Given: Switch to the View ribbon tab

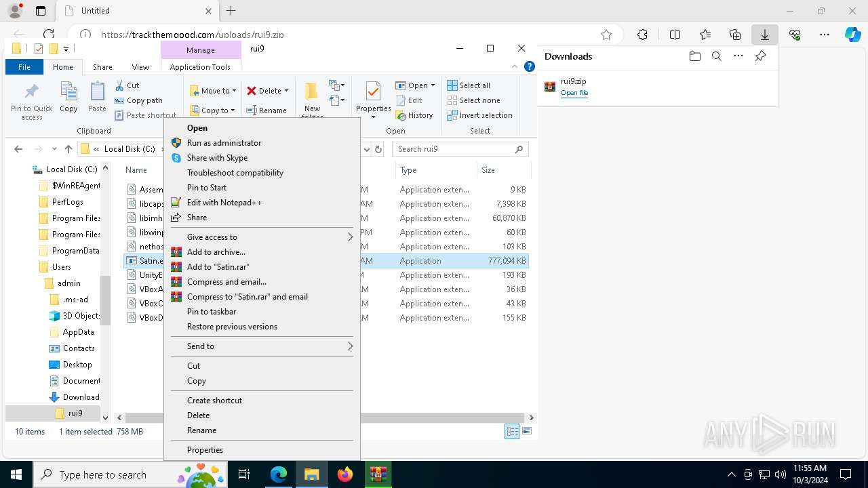Looking at the screenshot, I should pyautogui.click(x=140, y=67).
